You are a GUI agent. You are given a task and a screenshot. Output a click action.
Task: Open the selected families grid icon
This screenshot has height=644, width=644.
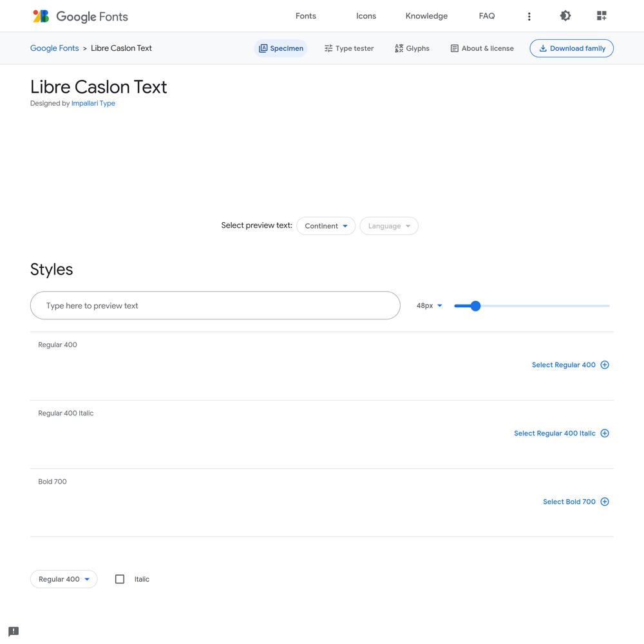(x=601, y=15)
